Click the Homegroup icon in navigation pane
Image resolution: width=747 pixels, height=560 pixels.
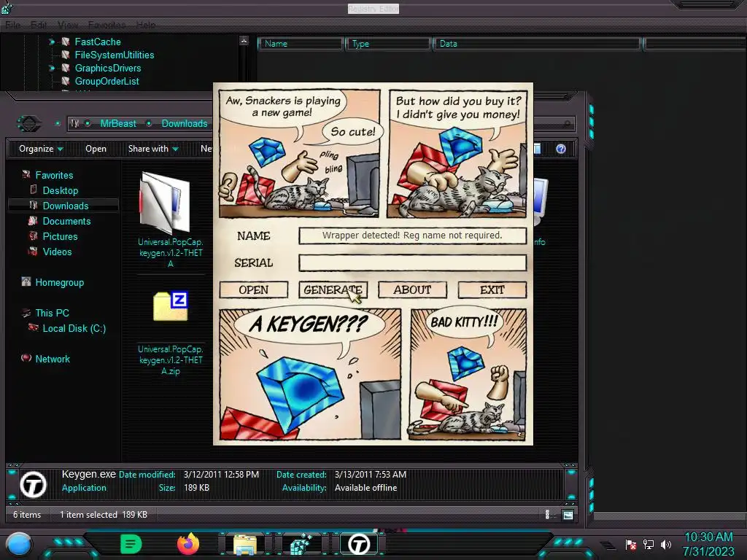tap(26, 282)
